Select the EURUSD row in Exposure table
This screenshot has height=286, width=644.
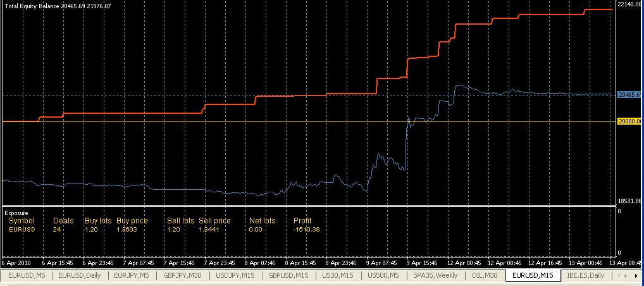pos(164,229)
